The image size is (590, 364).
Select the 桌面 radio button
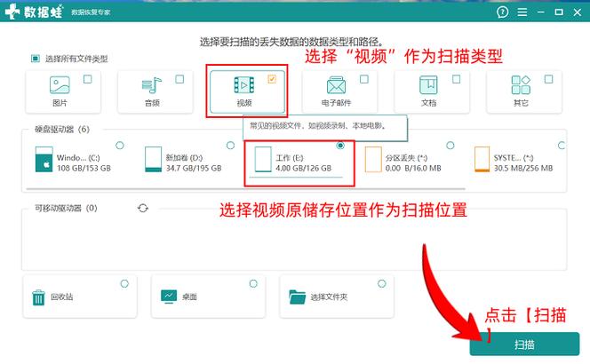[x=253, y=284]
